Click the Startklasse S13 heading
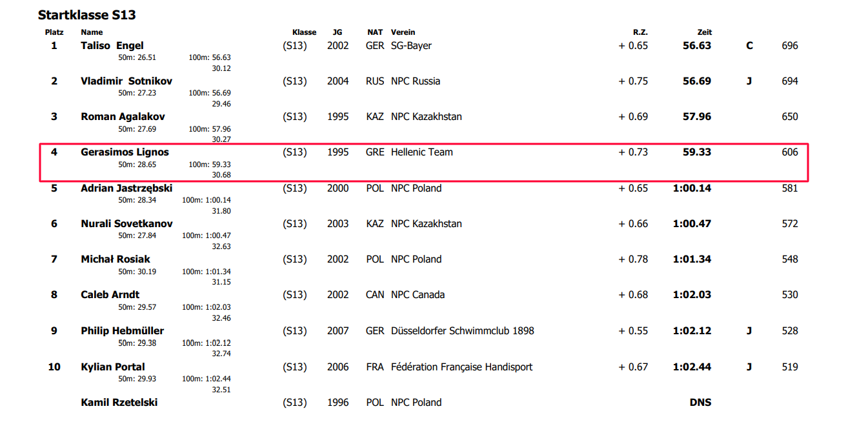868x422 pixels. click(x=86, y=15)
